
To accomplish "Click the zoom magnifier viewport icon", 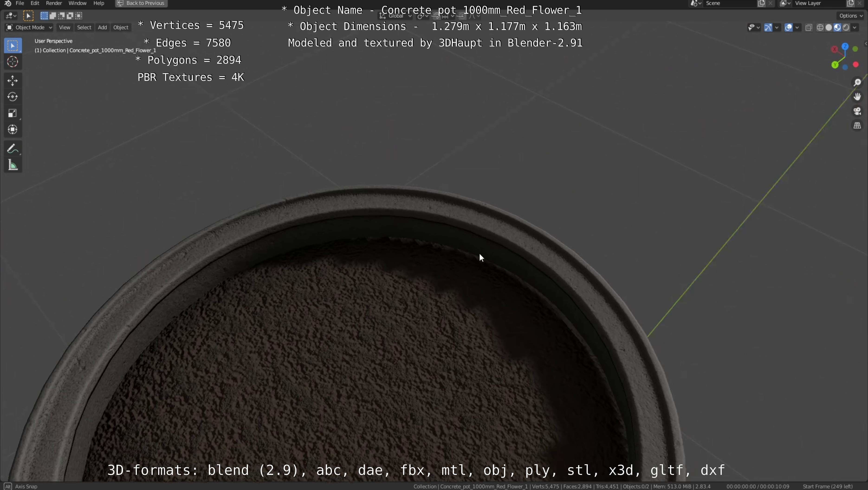I will 857,83.
